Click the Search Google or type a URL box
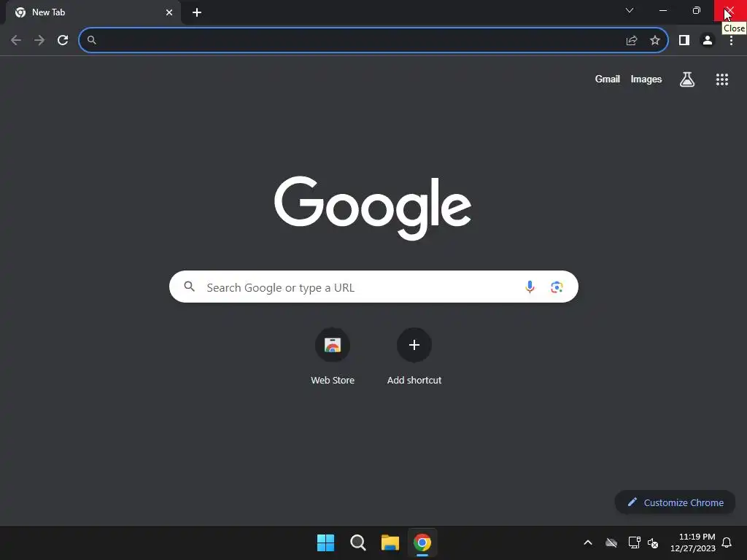This screenshot has height=560, width=747. click(373, 287)
